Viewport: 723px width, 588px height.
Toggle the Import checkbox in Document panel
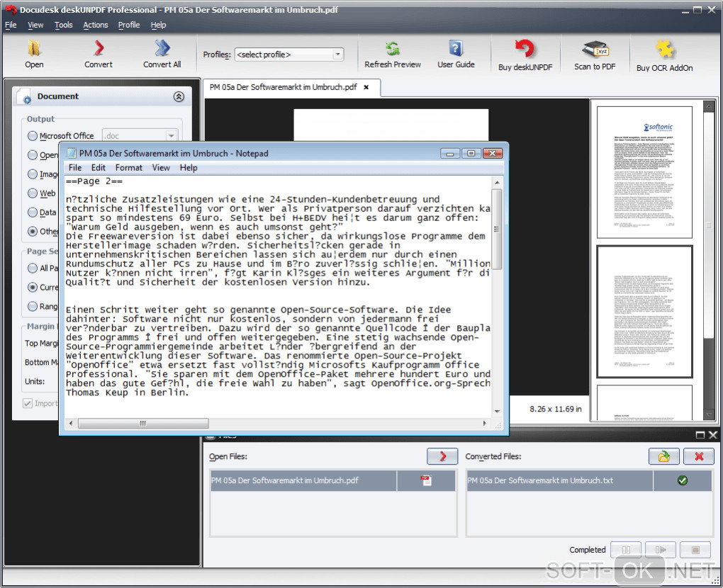tap(28, 404)
